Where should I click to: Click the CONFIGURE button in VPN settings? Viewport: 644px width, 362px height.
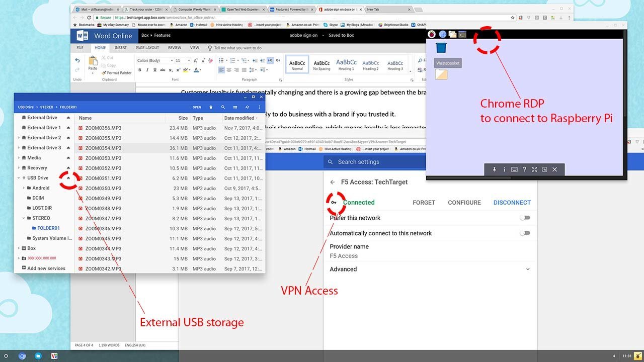coord(464,203)
